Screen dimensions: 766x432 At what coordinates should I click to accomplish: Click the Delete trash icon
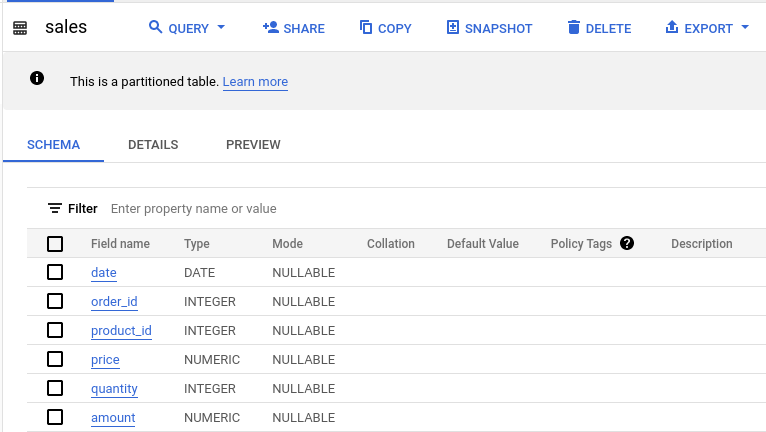pyautogui.click(x=574, y=27)
